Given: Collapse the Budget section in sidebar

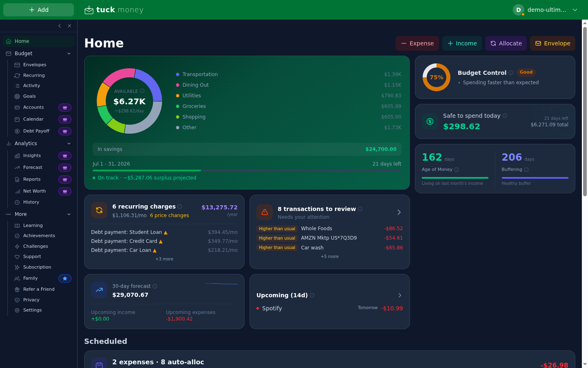Looking at the screenshot, I should 69,54.
